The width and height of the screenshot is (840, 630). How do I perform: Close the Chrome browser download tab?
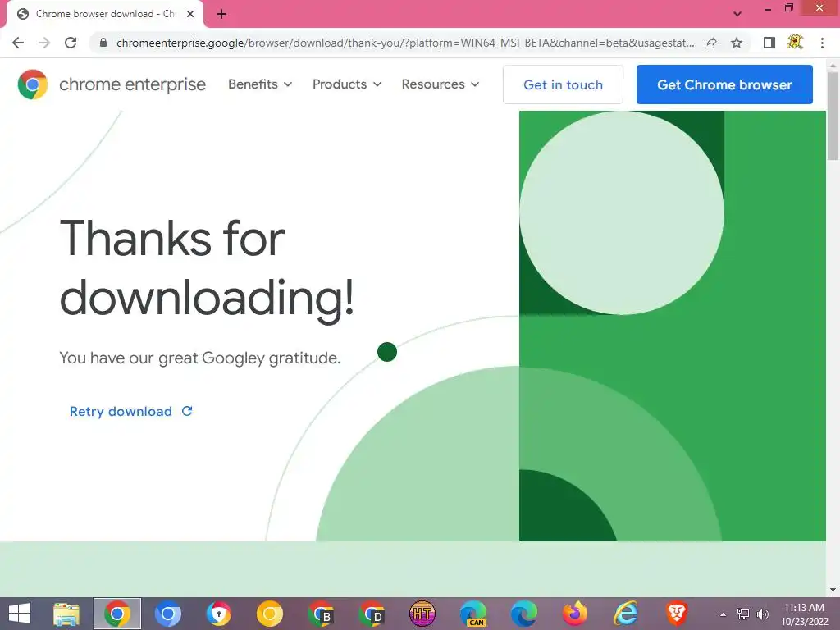(190, 14)
